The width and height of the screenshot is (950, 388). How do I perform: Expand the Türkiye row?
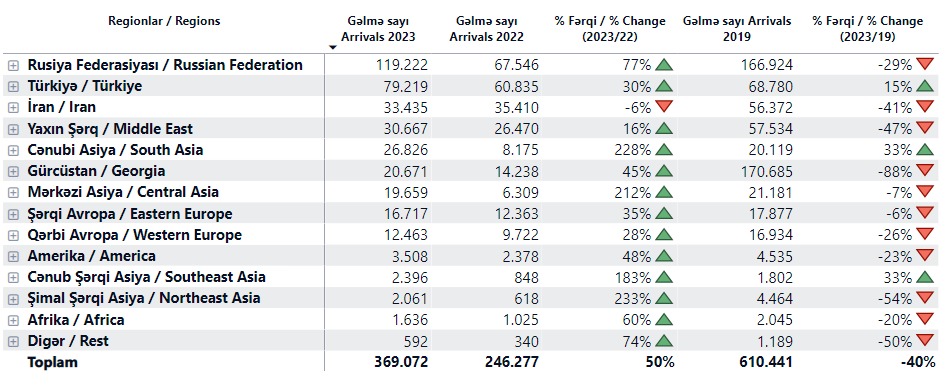click(13, 87)
